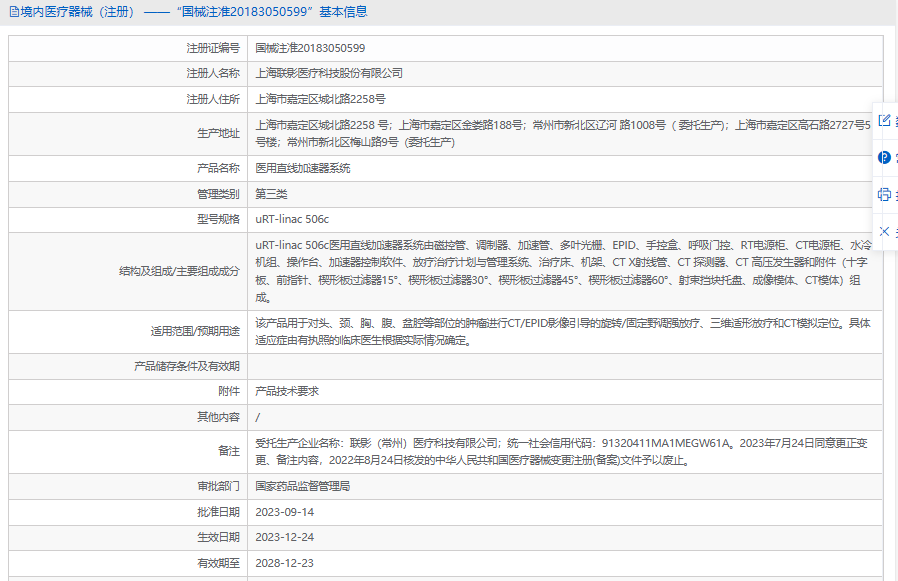This screenshot has height=581, width=898.
Task: Open the 产品技术要求 attachment
Action: pos(287,391)
